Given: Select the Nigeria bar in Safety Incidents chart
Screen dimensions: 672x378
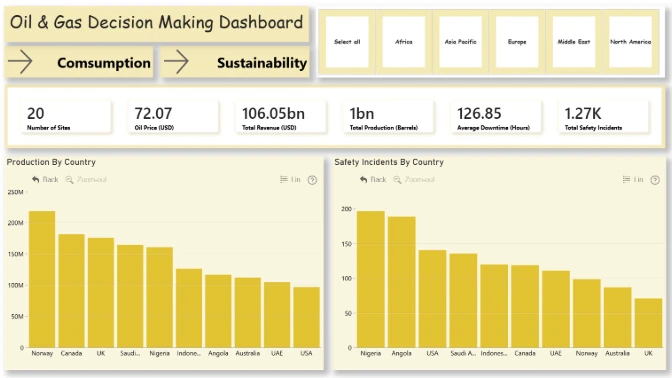Looking at the screenshot, I should 371,279.
